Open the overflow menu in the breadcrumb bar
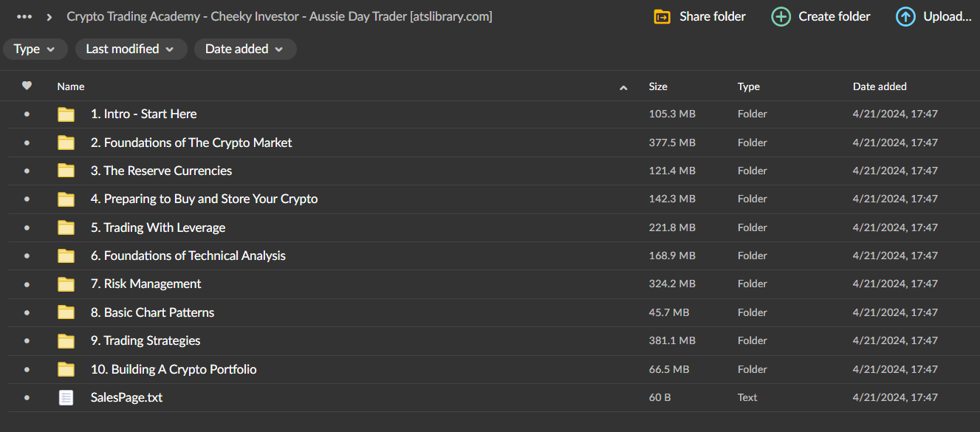This screenshot has height=432, width=980. click(x=24, y=16)
